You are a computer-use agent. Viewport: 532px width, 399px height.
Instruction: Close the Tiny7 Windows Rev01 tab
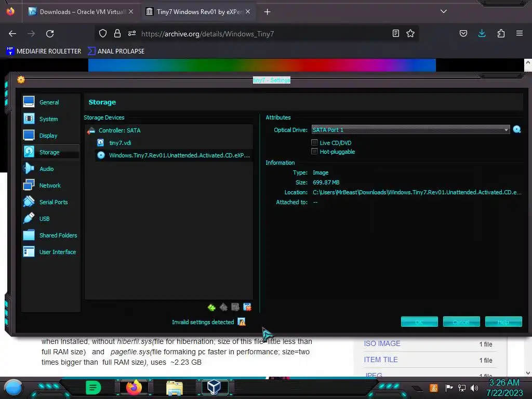point(248,11)
